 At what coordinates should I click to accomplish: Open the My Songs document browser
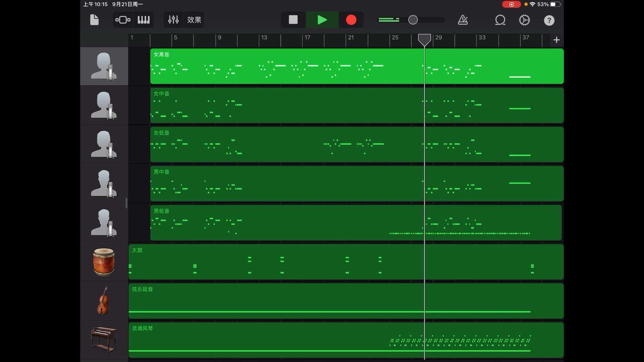tap(94, 20)
